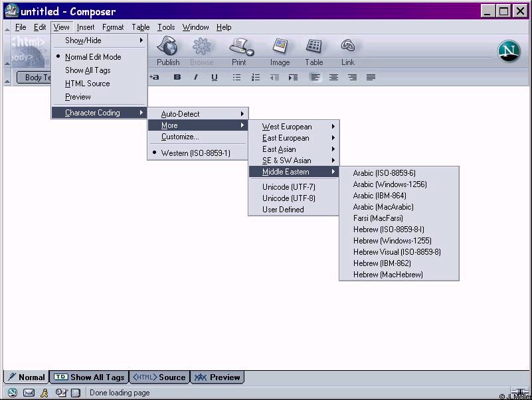The image size is (532, 400).
Task: Switch to the Show All Tags tab
Action: point(89,377)
